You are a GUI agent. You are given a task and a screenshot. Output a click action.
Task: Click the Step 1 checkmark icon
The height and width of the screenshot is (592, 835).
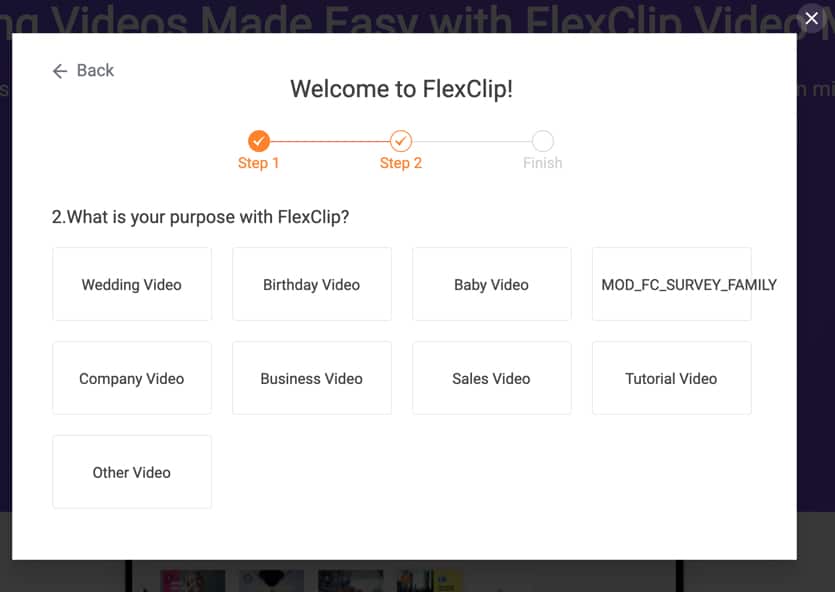(258, 141)
